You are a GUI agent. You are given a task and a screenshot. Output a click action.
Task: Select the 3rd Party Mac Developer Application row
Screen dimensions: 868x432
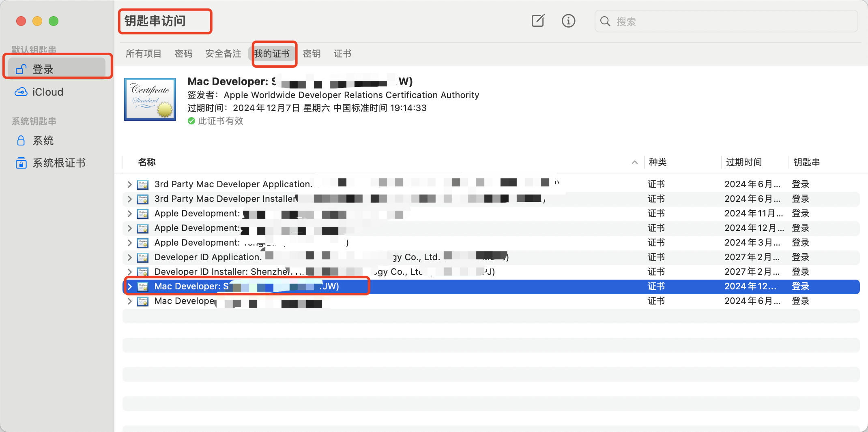[x=491, y=184]
